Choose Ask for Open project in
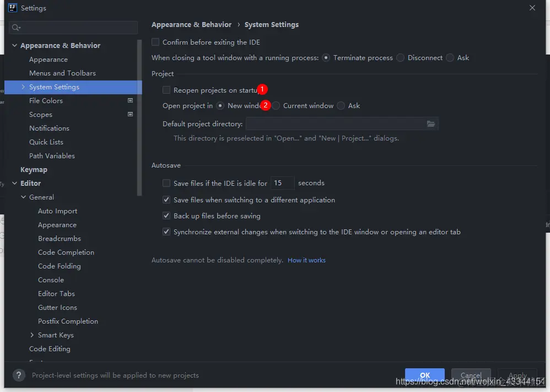This screenshot has height=392, width=550. pos(341,106)
